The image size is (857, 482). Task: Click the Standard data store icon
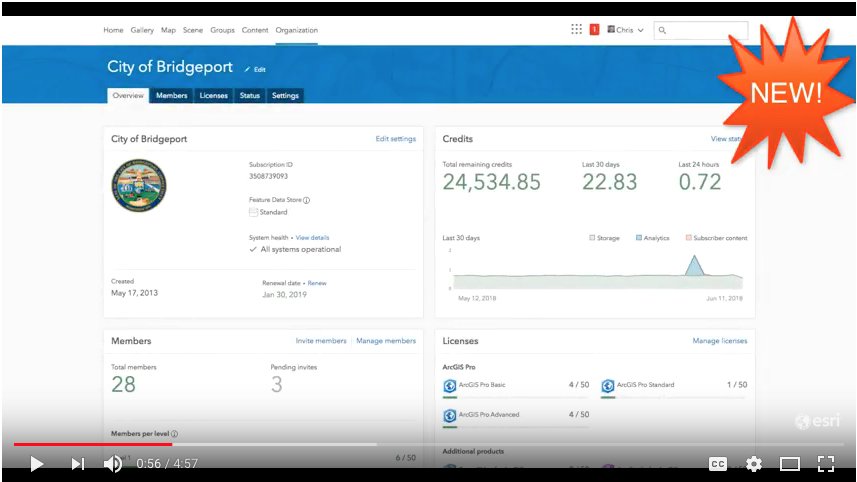click(x=253, y=212)
